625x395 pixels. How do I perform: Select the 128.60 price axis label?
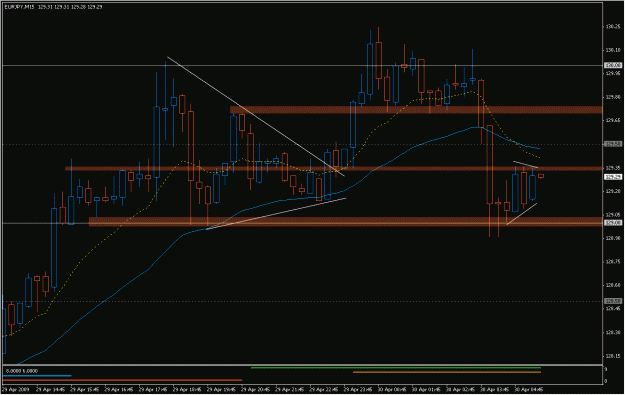(x=613, y=285)
